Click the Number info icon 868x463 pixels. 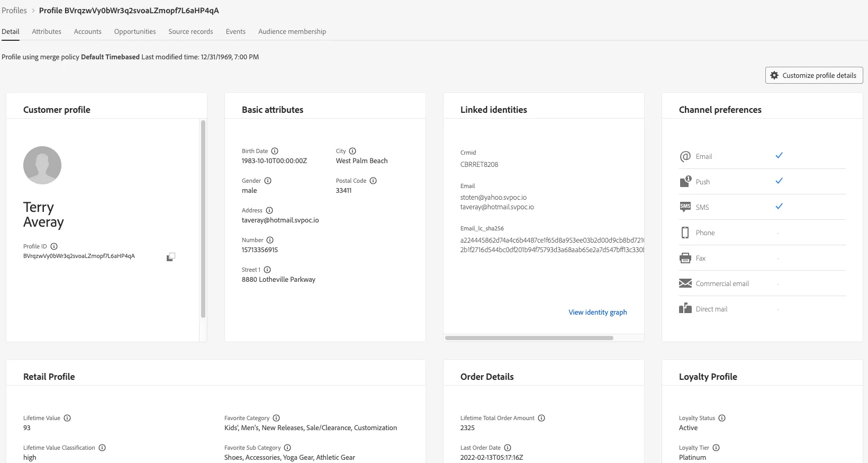coord(270,240)
